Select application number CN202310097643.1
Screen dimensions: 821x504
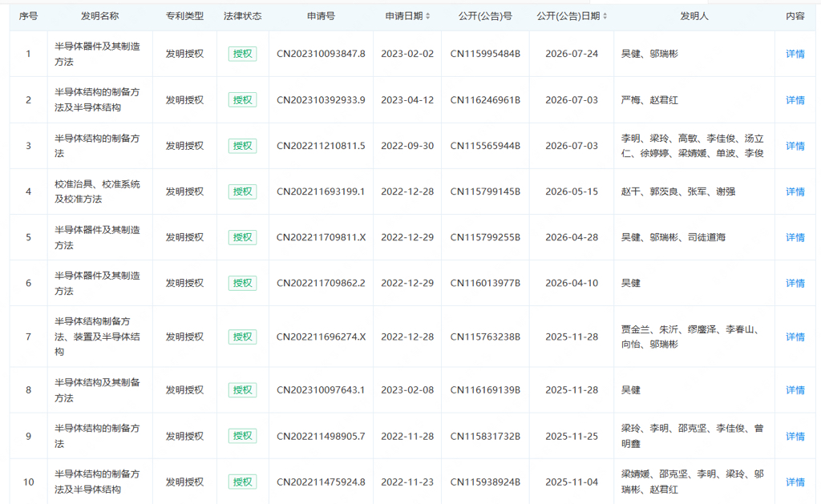pyautogui.click(x=321, y=390)
